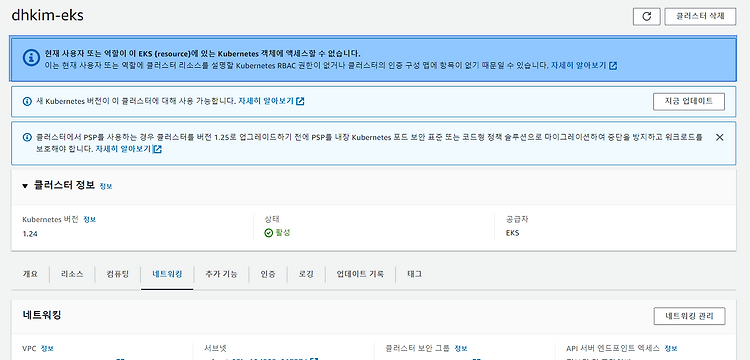Image resolution: width=750 pixels, height=360 pixels.
Task: Open the 컴퓨팅 tab
Action: click(118, 274)
